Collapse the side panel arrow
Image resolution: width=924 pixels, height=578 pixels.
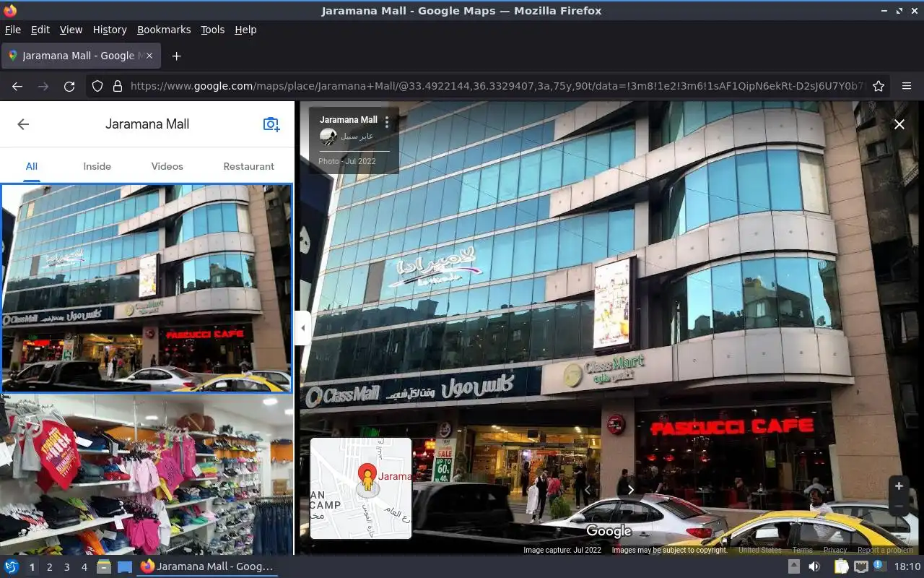point(302,328)
